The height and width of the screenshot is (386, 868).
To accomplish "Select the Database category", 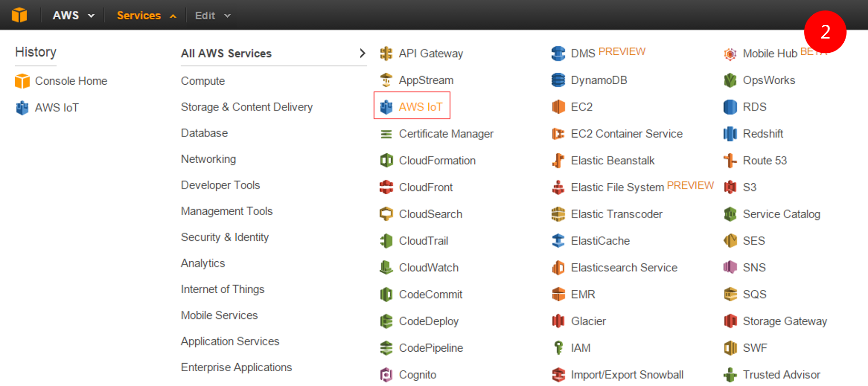I will (x=204, y=133).
